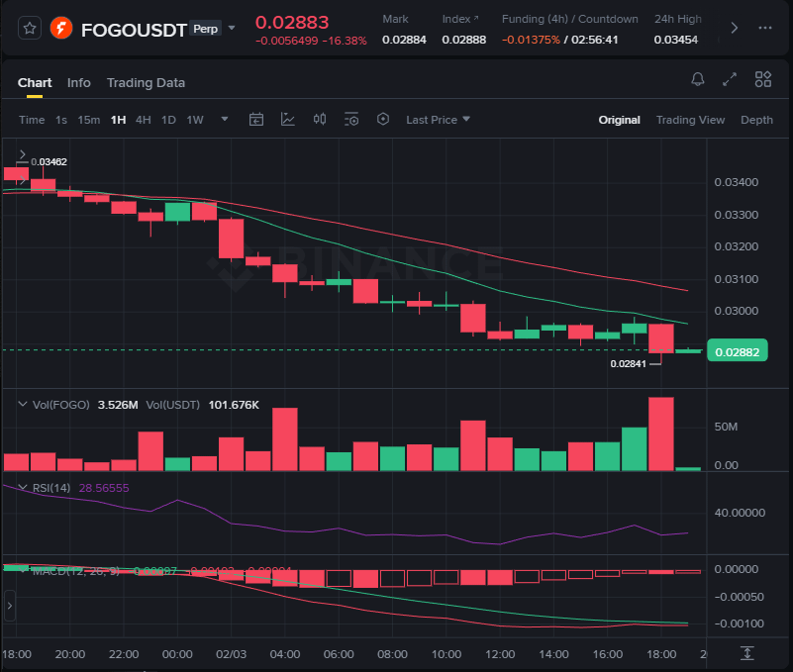Collapse the RSI(14) indicator panel

click(22, 487)
